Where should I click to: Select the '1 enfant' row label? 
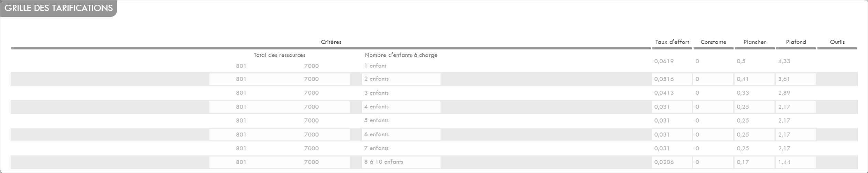click(375, 66)
